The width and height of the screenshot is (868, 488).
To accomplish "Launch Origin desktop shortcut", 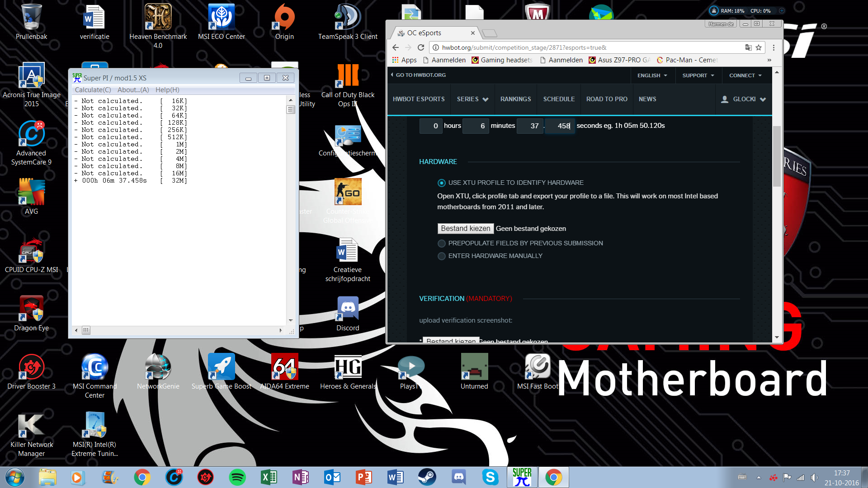I will [284, 23].
